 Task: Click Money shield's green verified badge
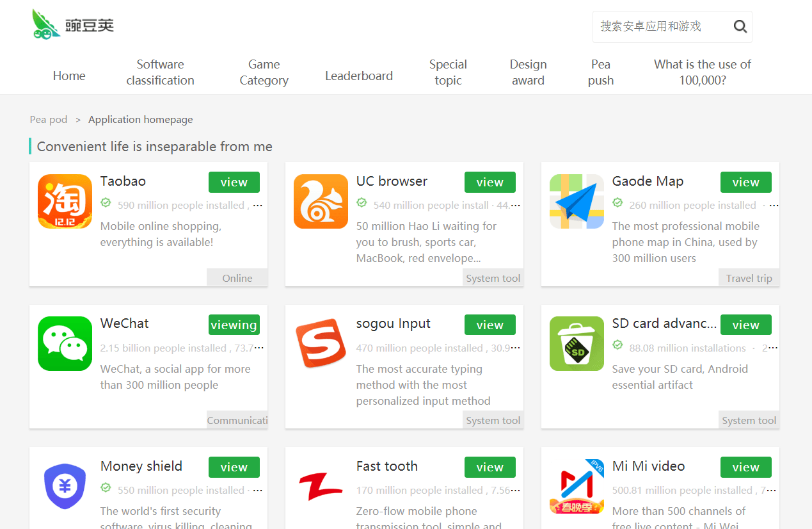[x=106, y=488]
